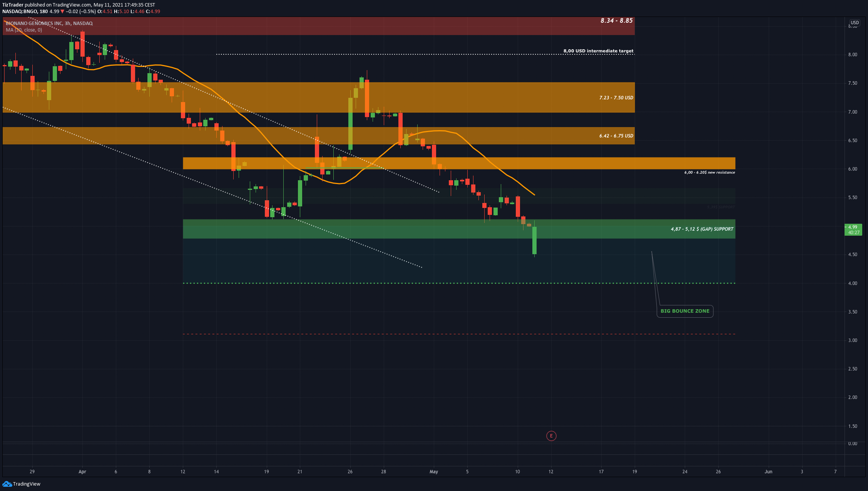Click the USD currency label
Screen dimensions: 868x491
click(x=855, y=23)
